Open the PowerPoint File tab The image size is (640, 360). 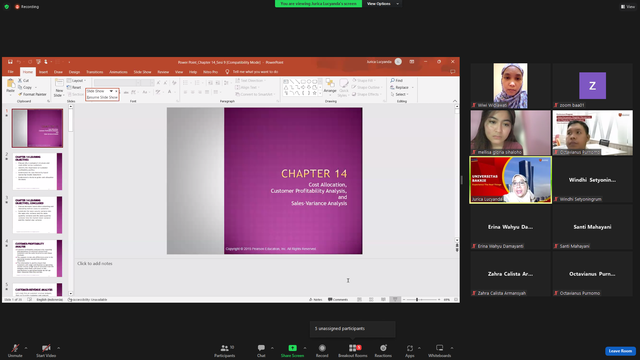[11, 72]
